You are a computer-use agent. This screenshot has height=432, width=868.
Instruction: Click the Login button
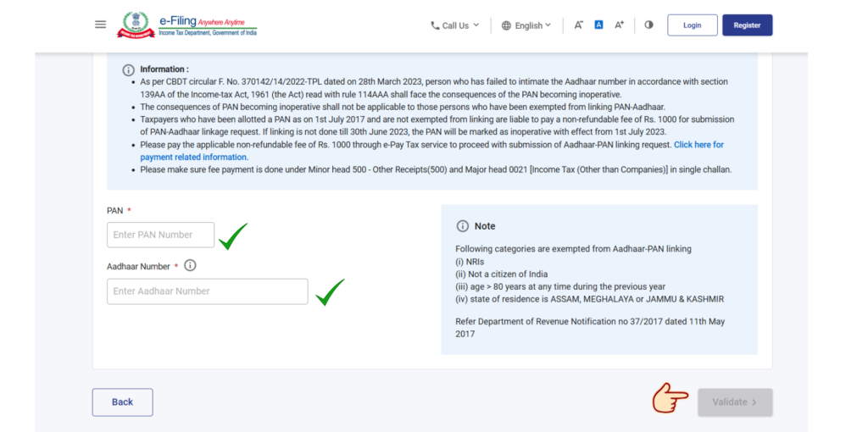point(693,25)
